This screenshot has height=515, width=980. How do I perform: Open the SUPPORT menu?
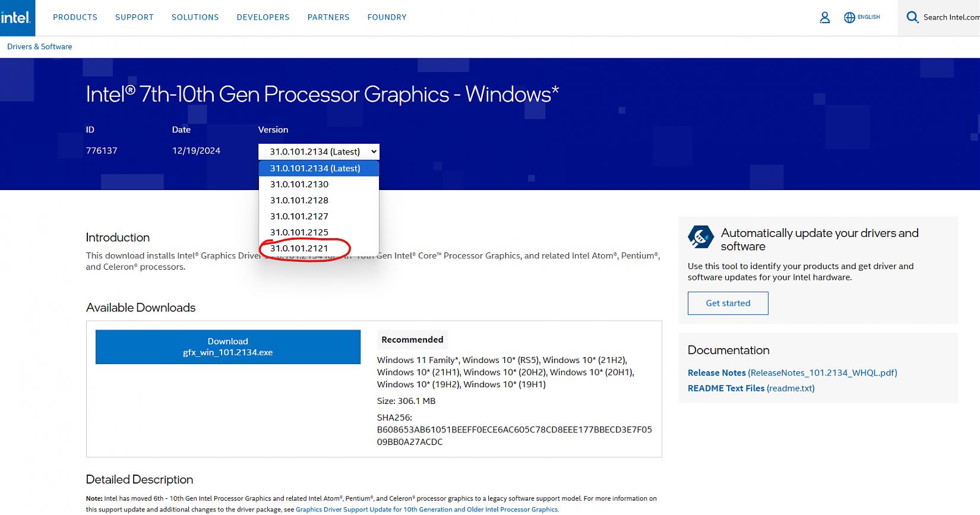click(134, 17)
